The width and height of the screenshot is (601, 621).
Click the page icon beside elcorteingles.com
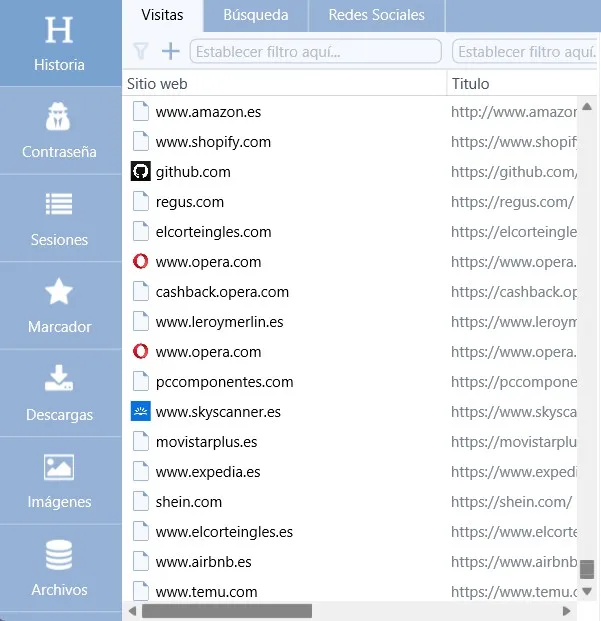click(x=141, y=232)
